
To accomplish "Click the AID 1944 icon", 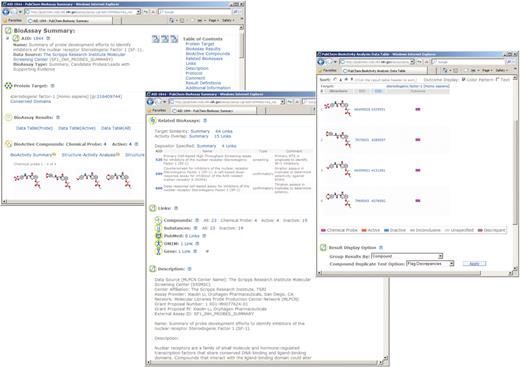I will click(16, 38).
